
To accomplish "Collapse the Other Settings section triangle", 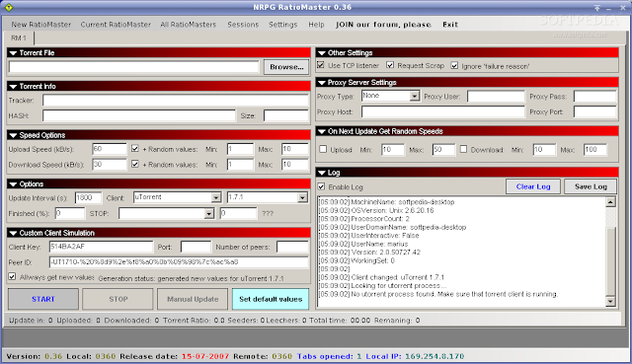I will pos(322,53).
